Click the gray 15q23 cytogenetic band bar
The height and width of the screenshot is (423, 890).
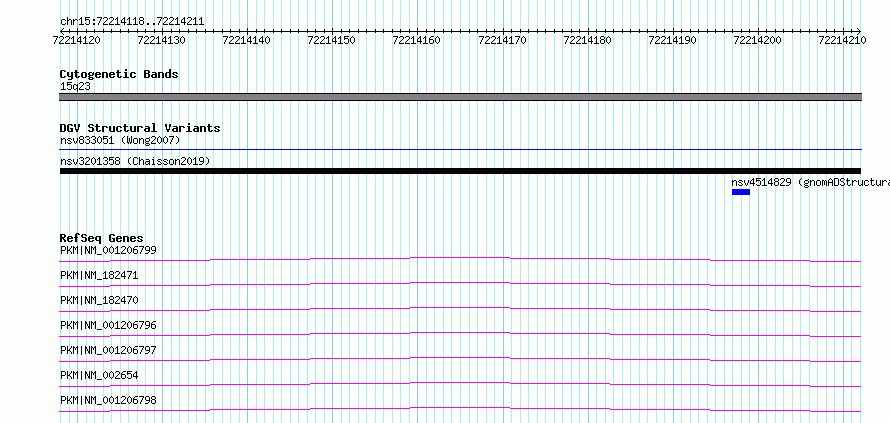tap(460, 97)
